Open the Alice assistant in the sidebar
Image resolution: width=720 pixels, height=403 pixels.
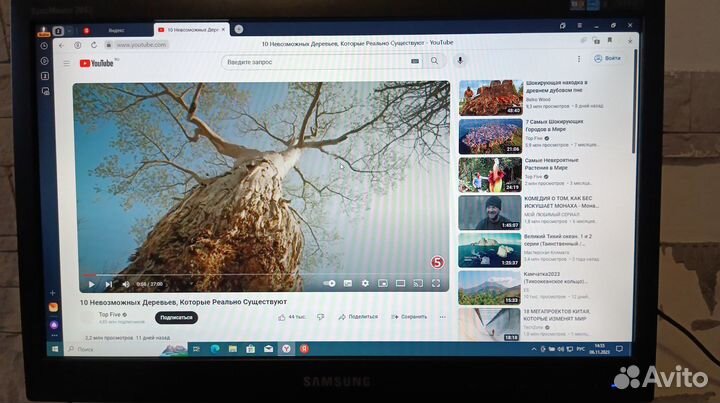(54, 325)
